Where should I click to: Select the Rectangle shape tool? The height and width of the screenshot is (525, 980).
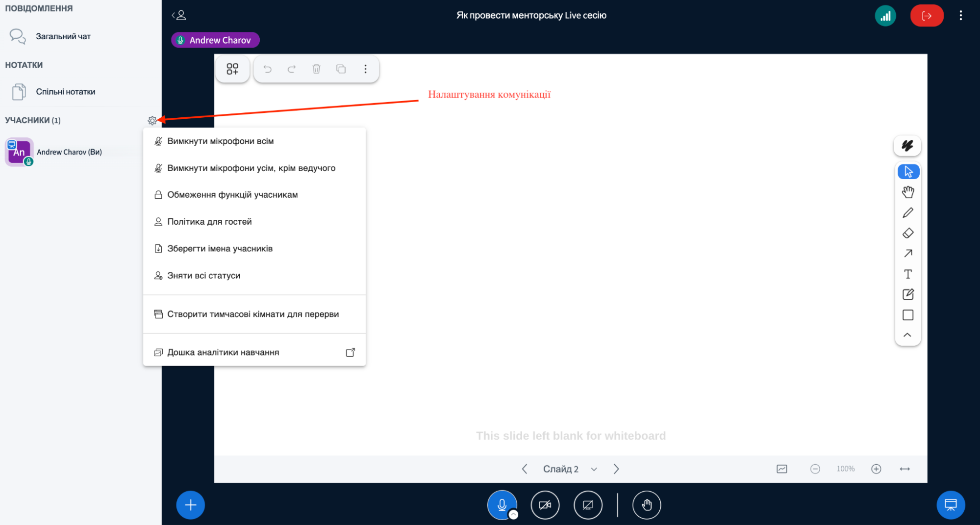pyautogui.click(x=907, y=315)
